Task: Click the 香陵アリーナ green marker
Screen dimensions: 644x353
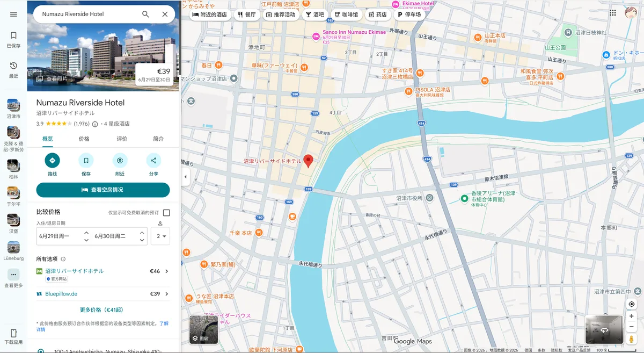Action: (465, 199)
